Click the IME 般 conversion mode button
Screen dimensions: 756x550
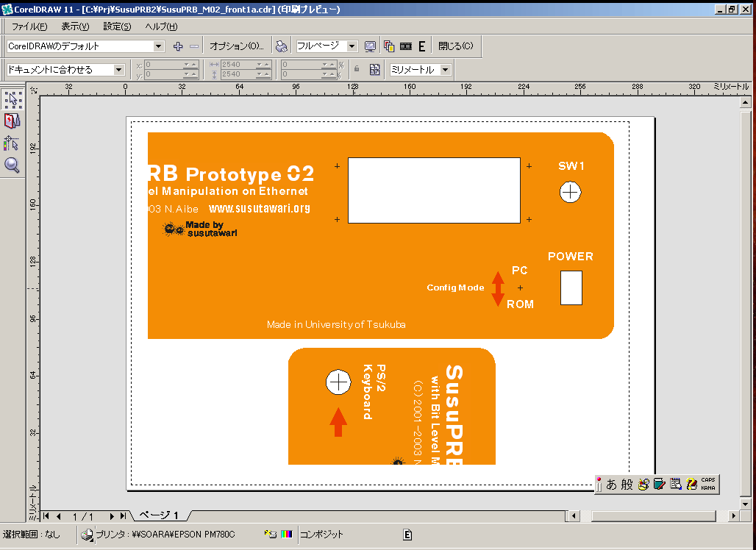click(627, 484)
